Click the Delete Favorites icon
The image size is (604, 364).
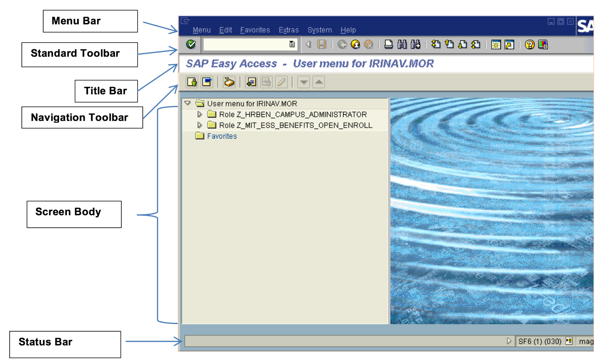pos(266,82)
